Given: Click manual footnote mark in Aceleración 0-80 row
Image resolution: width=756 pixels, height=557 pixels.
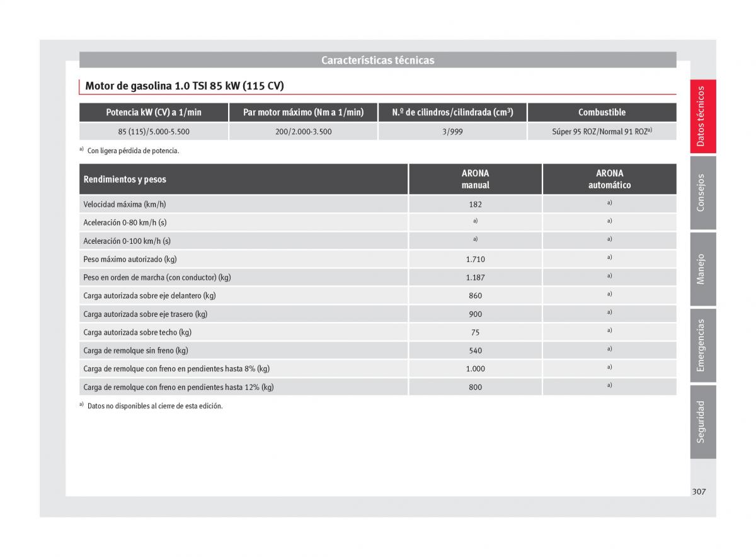Looking at the screenshot, I should point(476,221).
